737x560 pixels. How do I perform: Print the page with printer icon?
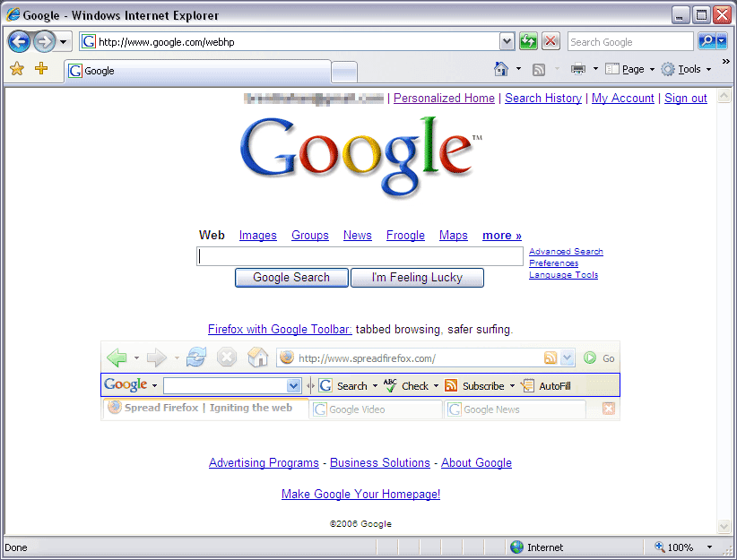[x=578, y=69]
